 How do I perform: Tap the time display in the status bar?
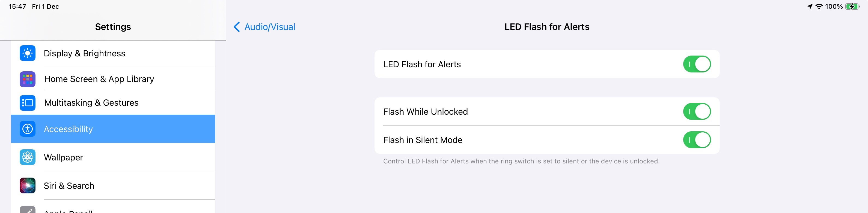tap(17, 6)
